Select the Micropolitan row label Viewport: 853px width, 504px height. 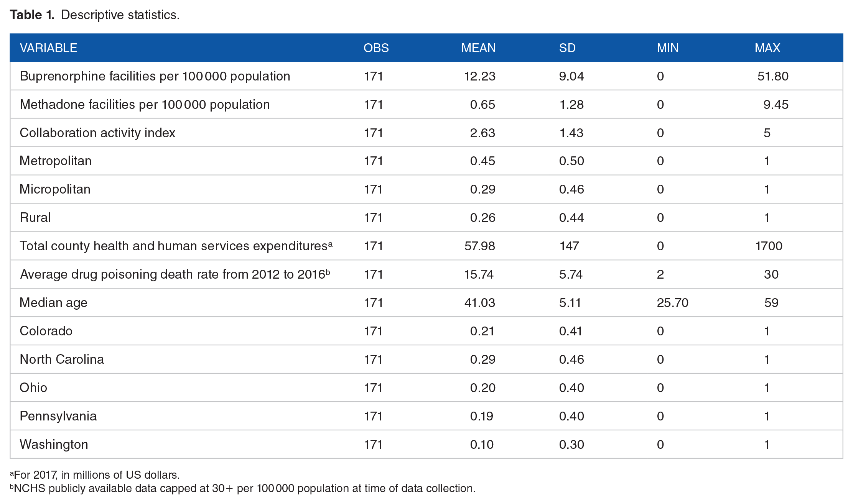click(x=55, y=189)
